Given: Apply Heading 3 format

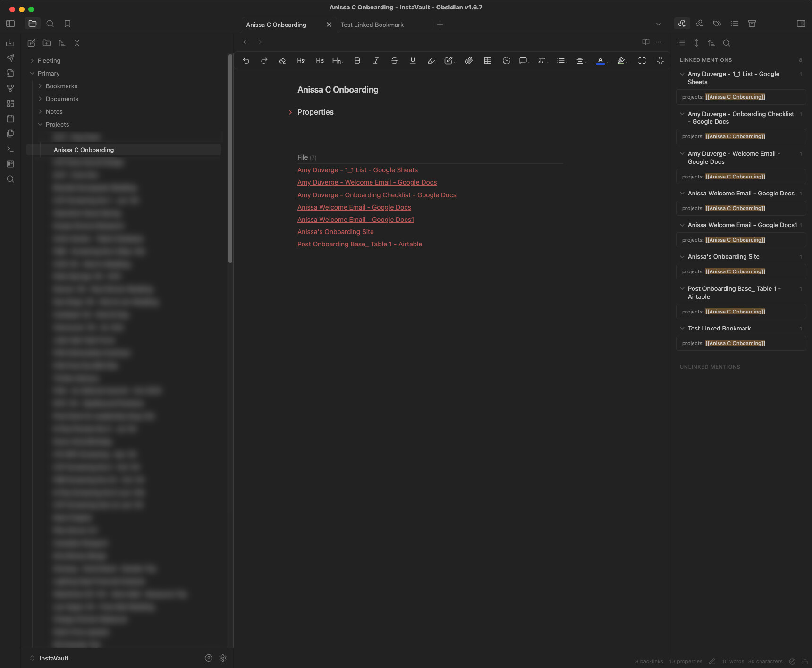Looking at the screenshot, I should pyautogui.click(x=320, y=60).
